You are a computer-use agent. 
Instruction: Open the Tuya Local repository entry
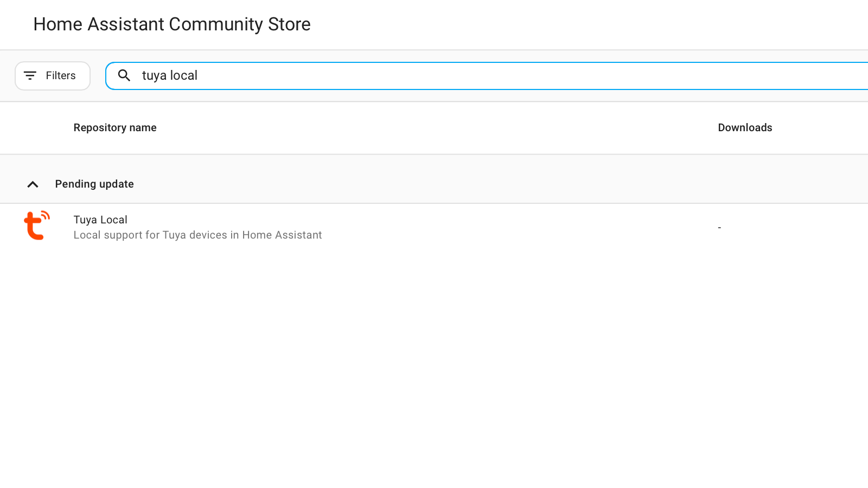(434, 227)
